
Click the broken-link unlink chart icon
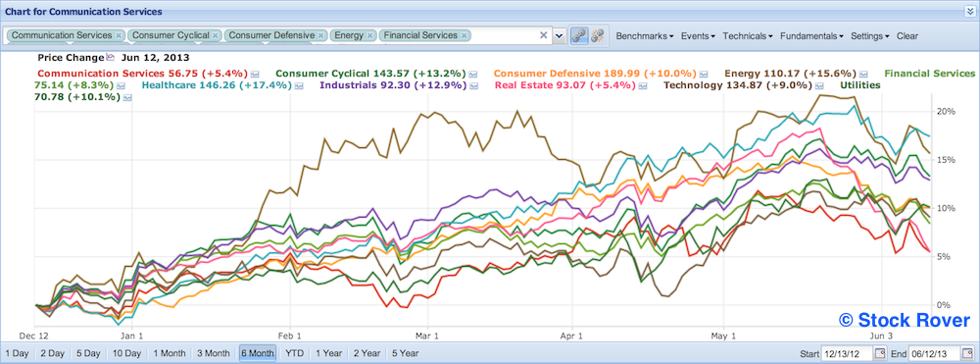[x=597, y=35]
